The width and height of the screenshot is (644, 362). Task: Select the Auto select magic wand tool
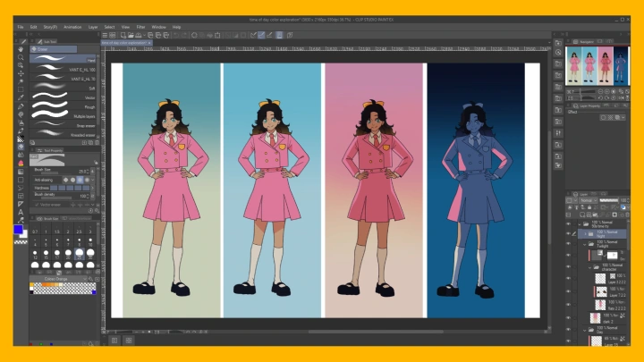(x=21, y=81)
